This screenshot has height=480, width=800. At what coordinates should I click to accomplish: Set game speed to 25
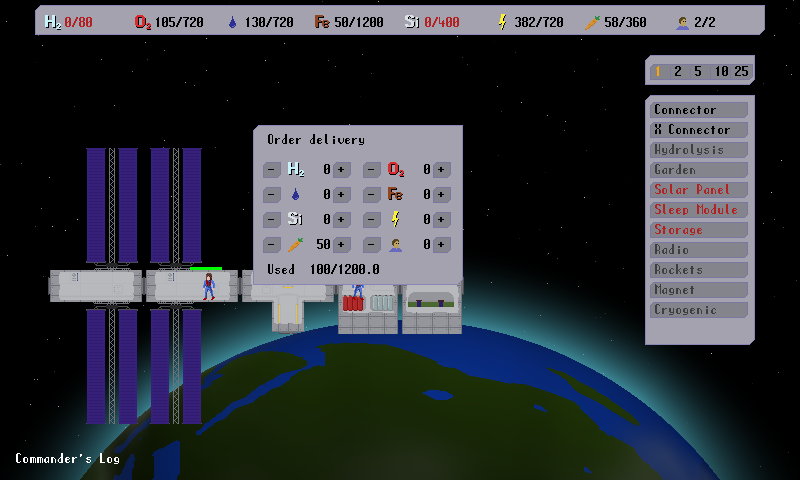pyautogui.click(x=741, y=71)
